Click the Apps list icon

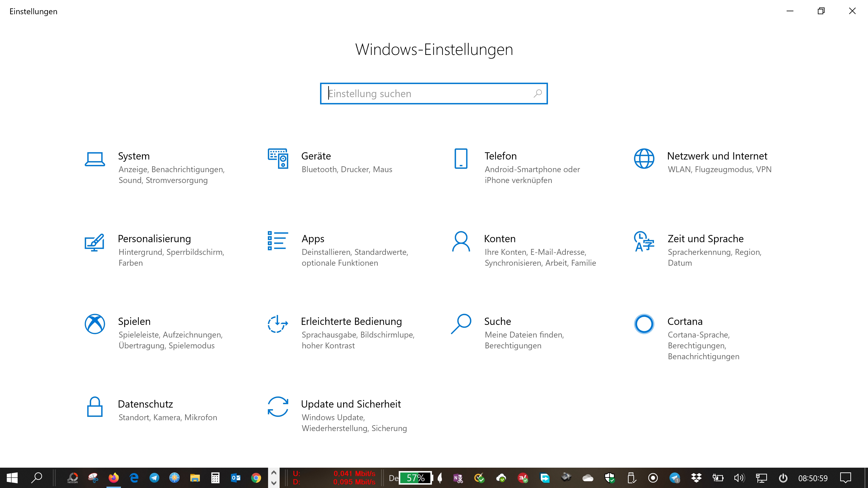[x=278, y=240]
